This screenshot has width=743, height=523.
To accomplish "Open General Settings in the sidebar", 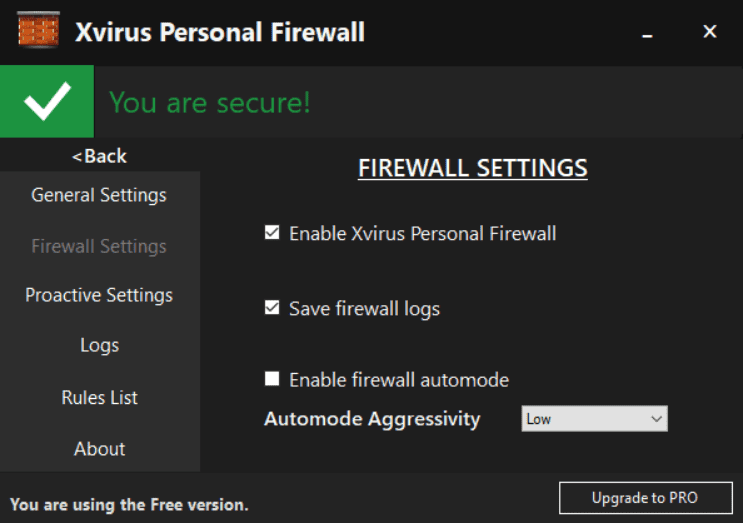I will tap(99, 195).
